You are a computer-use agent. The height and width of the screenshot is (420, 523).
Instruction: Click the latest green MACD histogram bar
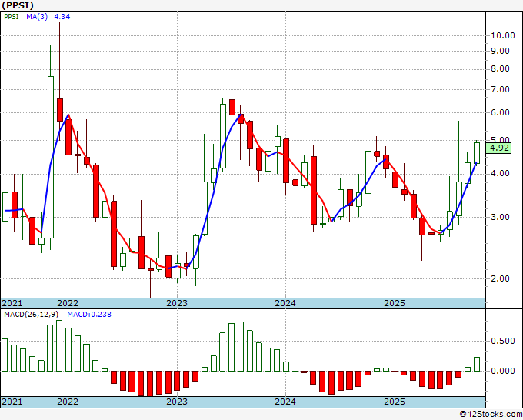[477, 365]
